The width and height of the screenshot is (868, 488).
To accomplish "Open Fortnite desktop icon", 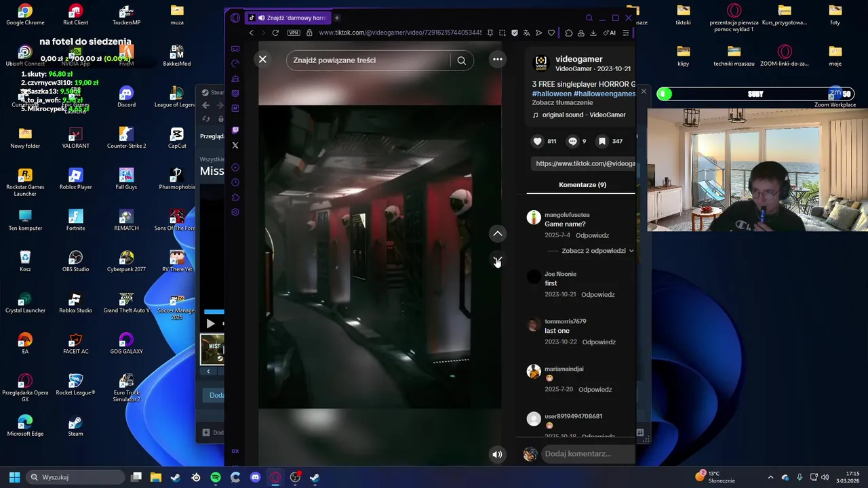I will pos(75,220).
